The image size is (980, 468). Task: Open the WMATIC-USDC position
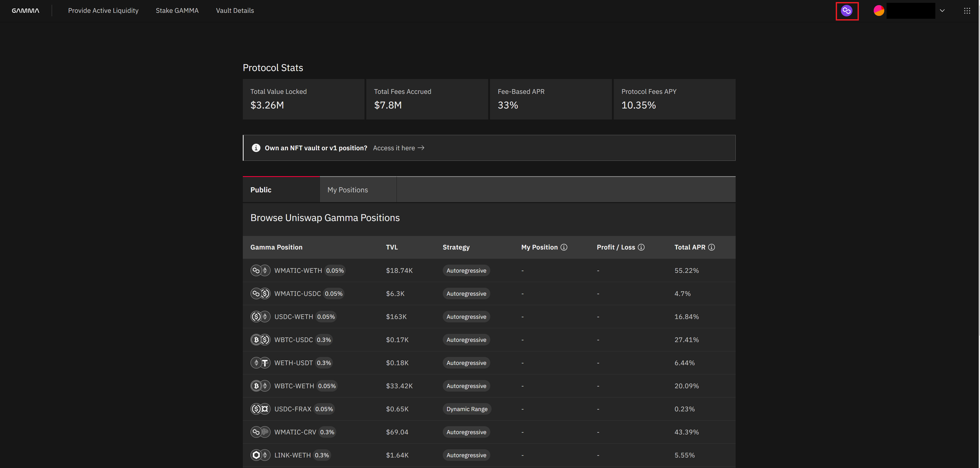[x=489, y=294]
